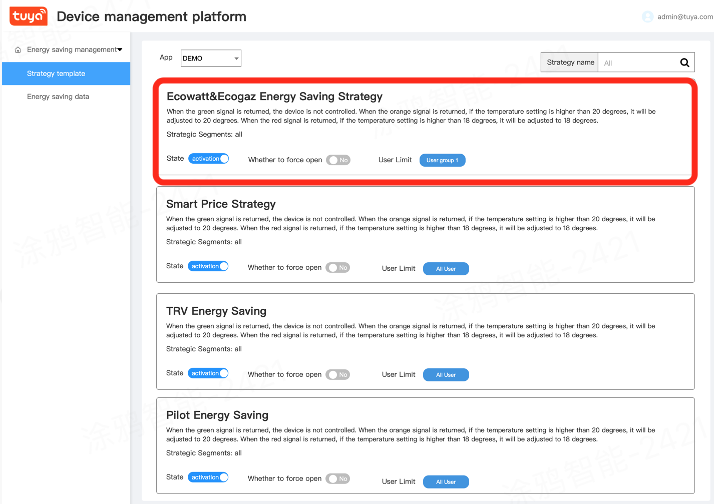The image size is (714, 504).
Task: Toggle force open for Ecowatt&Ecogaz strategy
Action: [338, 160]
